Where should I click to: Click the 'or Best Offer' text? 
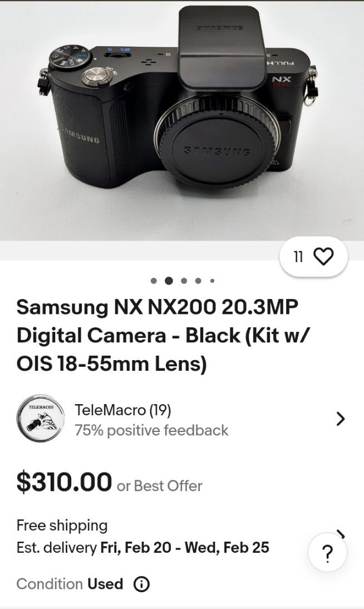click(159, 485)
